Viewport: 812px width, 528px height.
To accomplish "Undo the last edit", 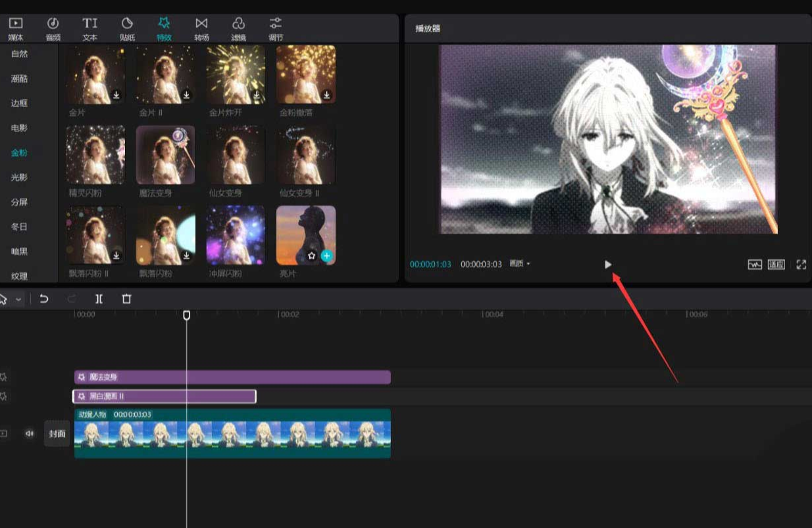I will pyautogui.click(x=44, y=299).
